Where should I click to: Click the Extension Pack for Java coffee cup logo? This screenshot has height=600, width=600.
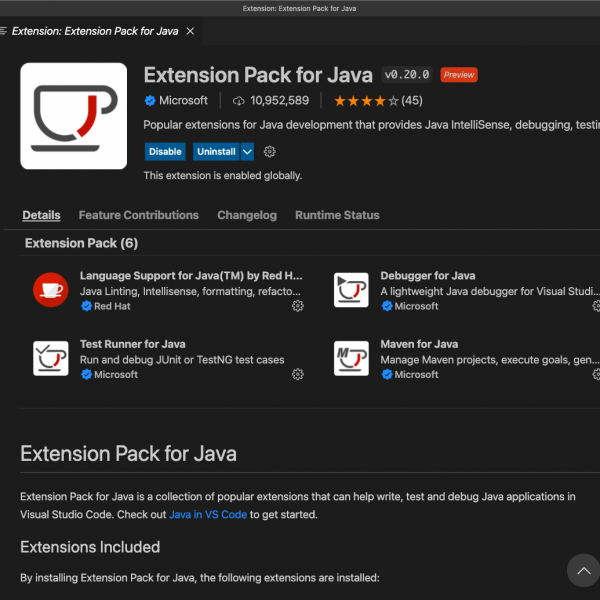[x=74, y=116]
